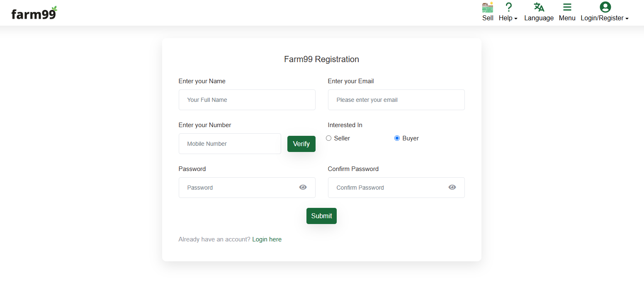The height and width of the screenshot is (282, 644).
Task: Click the Mobile Number field
Action: [x=230, y=144]
